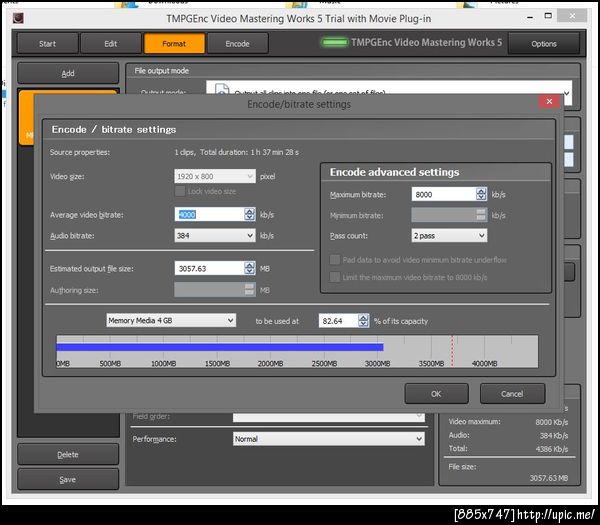The width and height of the screenshot is (600, 525).
Task: Confirm settings with the OK button
Action: click(x=436, y=394)
